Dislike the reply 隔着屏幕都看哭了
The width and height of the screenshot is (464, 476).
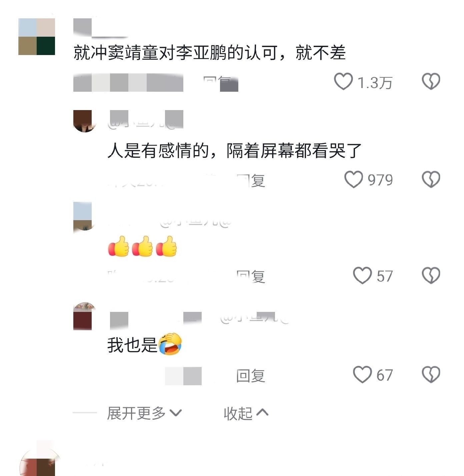431,179
